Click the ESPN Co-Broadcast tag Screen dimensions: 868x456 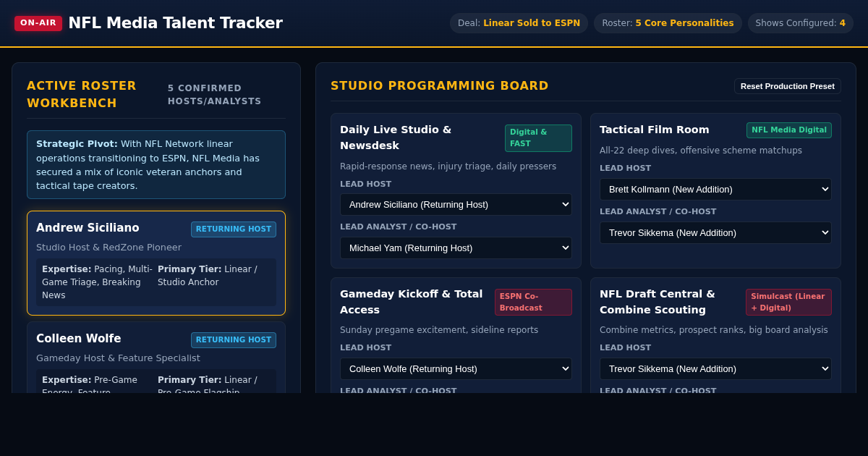(x=533, y=302)
